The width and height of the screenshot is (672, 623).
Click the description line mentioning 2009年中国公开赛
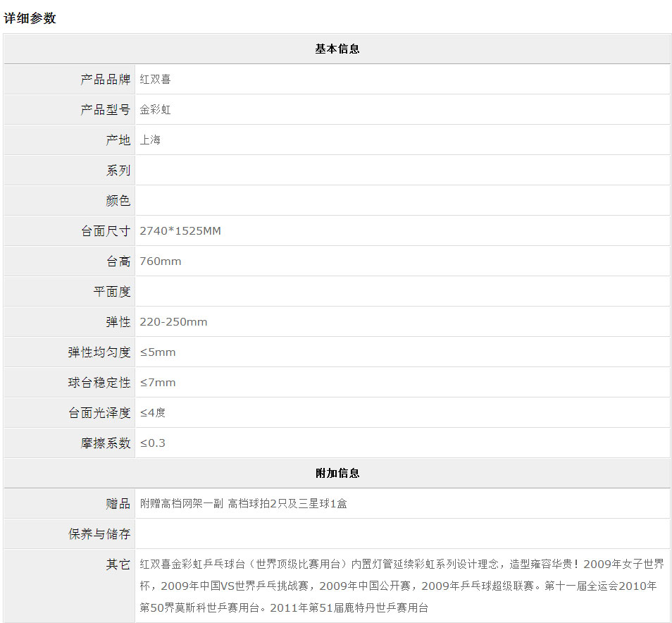[398, 586]
